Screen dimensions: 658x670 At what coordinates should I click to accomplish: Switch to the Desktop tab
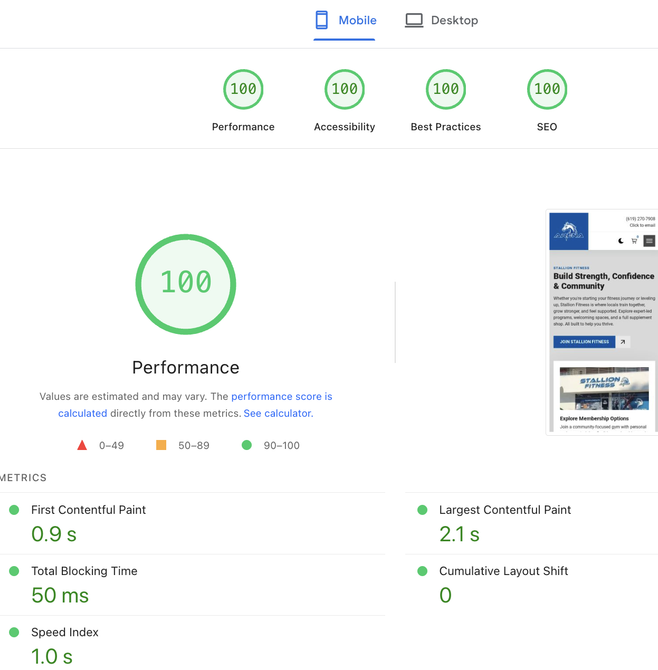click(x=441, y=20)
